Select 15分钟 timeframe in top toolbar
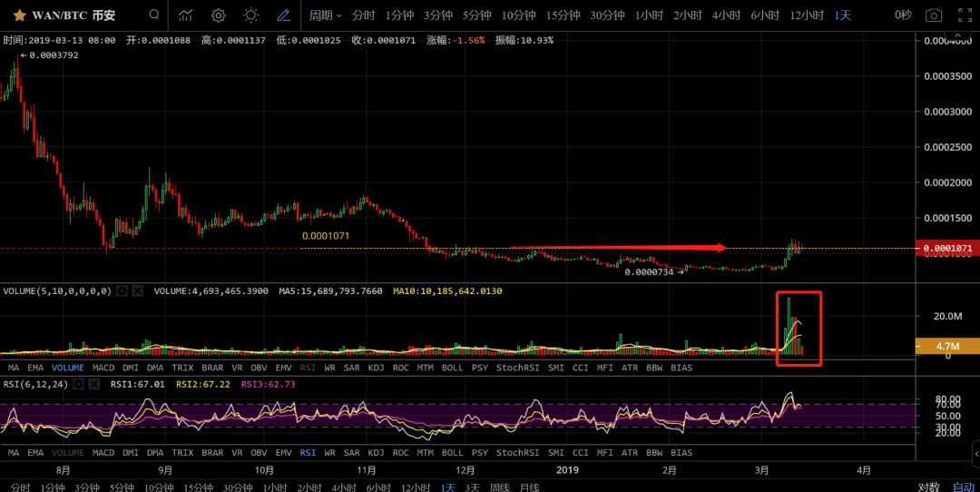 pyautogui.click(x=563, y=15)
